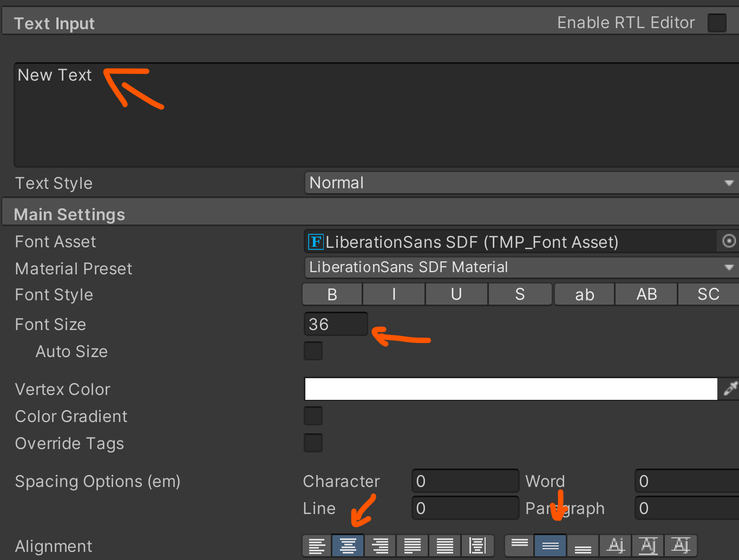Toggle lowercase ab font style
Screen dimensions: 739x560
click(584, 294)
